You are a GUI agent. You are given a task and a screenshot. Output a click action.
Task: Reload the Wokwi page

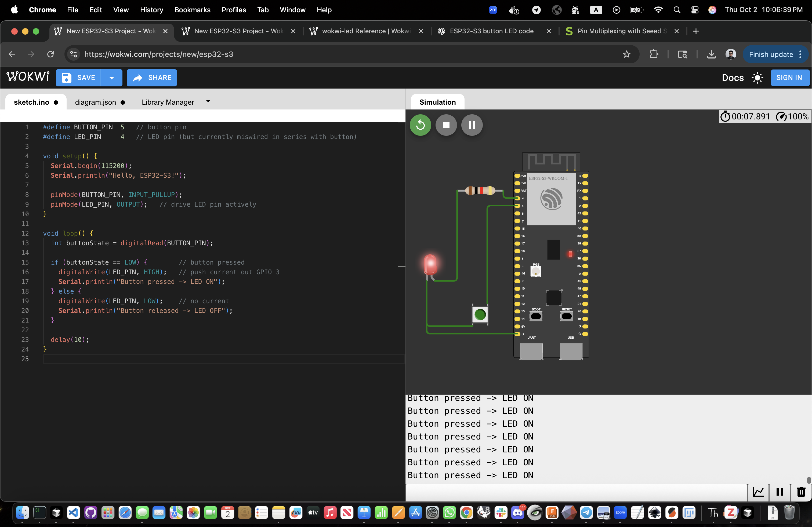50,54
